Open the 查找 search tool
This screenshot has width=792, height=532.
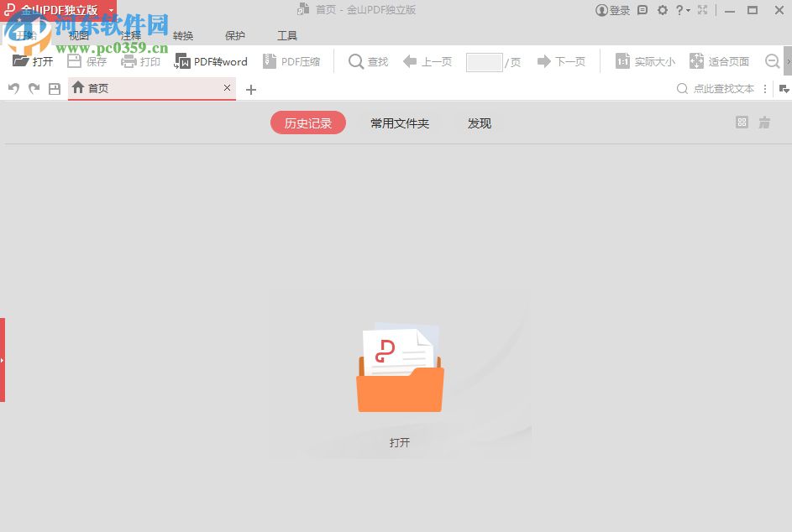(368, 60)
